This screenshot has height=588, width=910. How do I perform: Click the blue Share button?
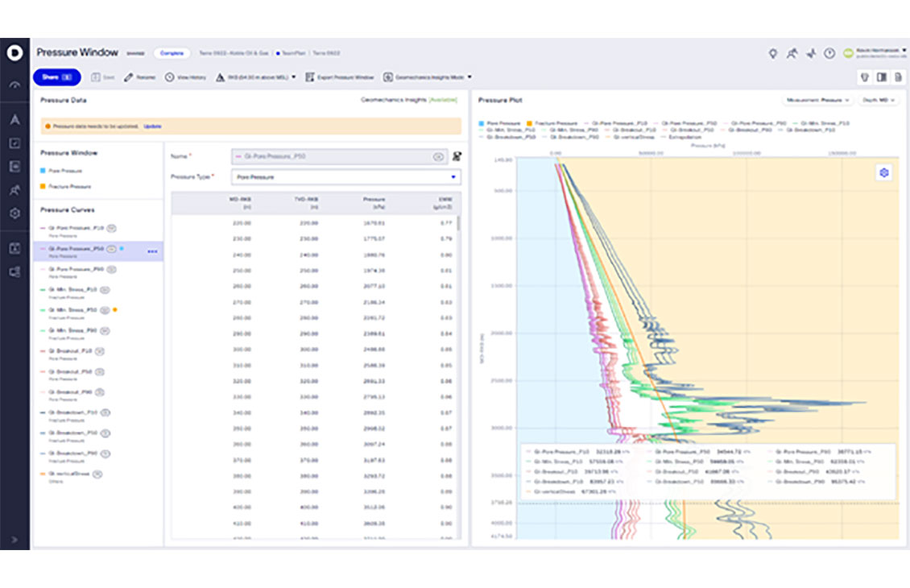(57, 77)
